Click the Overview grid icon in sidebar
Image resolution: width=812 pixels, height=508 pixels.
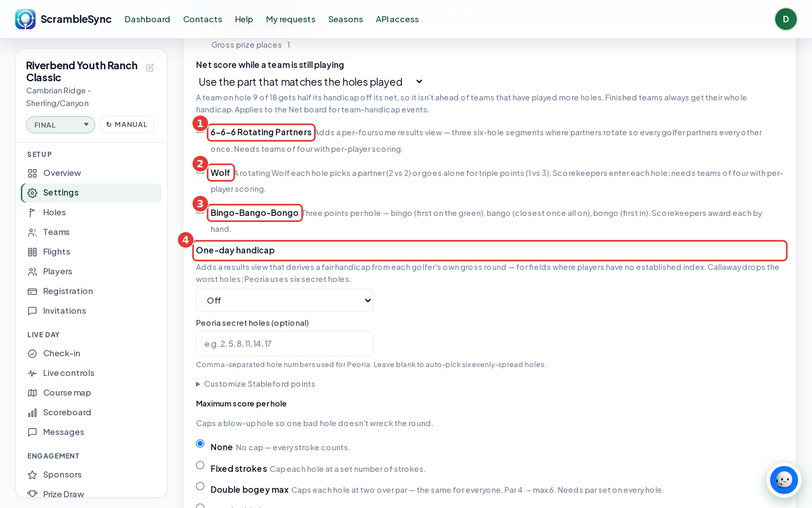click(32, 173)
